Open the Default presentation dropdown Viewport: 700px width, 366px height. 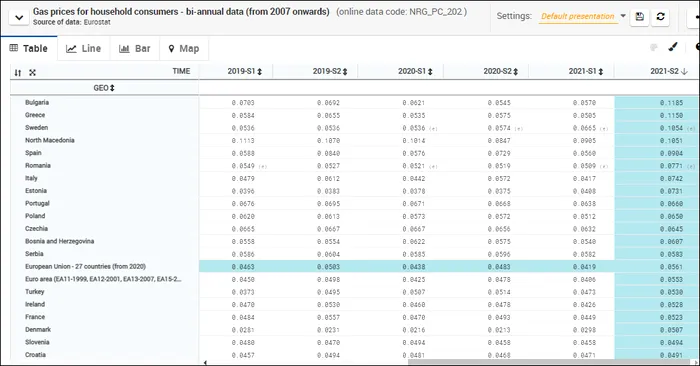click(582, 17)
